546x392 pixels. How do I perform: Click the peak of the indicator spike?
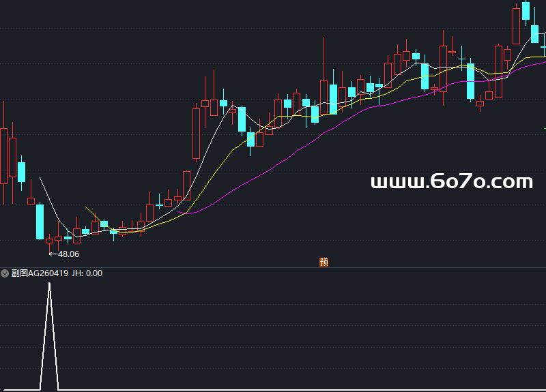click(x=49, y=283)
